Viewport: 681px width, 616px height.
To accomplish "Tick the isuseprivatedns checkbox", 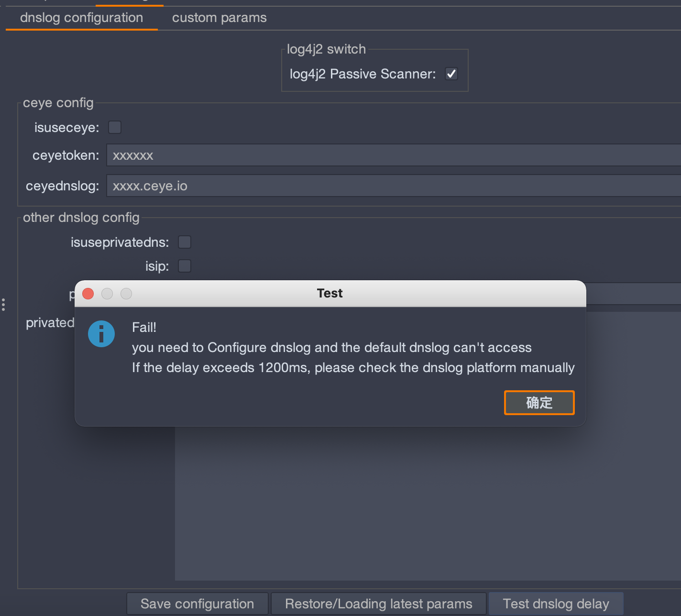I will tap(185, 242).
